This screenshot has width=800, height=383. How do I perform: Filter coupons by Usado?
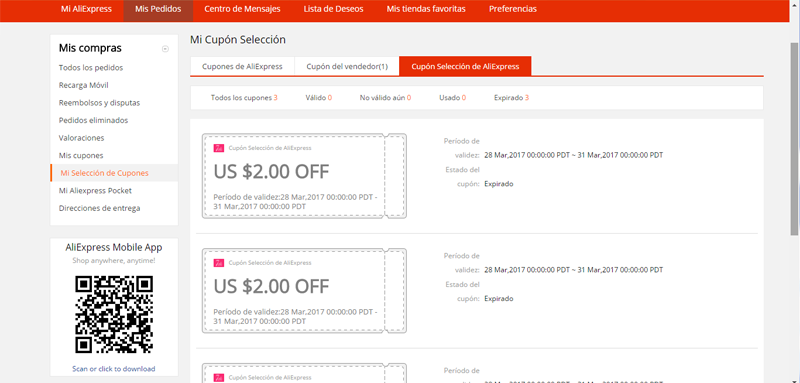(x=453, y=97)
